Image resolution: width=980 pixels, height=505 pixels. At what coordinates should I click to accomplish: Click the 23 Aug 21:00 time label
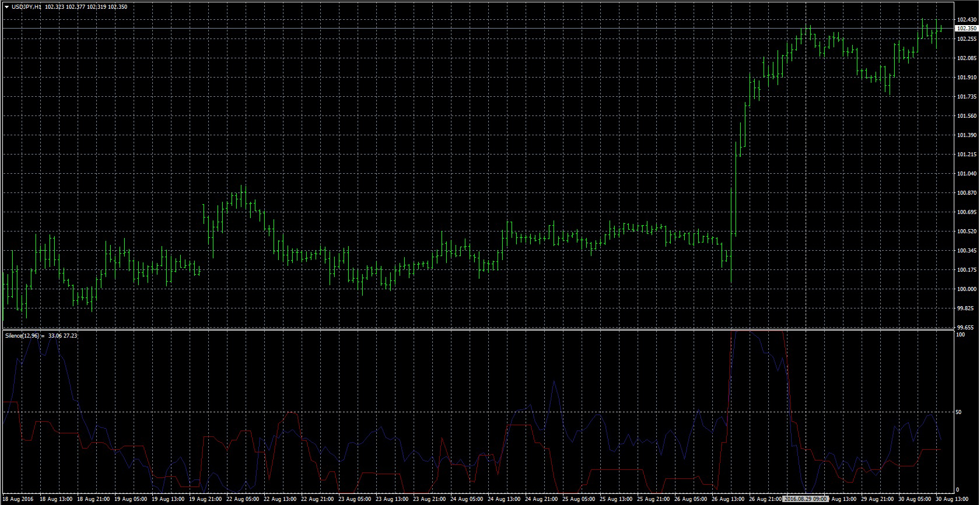(429, 499)
